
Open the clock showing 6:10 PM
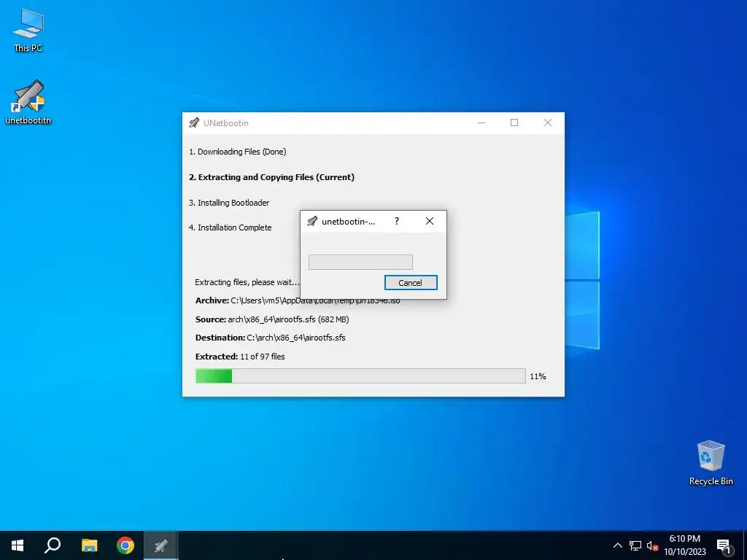click(684, 545)
